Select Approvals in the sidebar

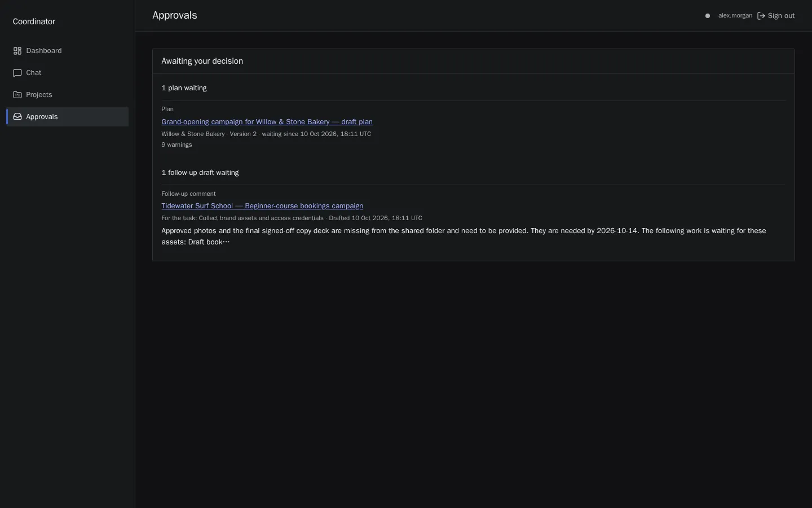(x=68, y=117)
